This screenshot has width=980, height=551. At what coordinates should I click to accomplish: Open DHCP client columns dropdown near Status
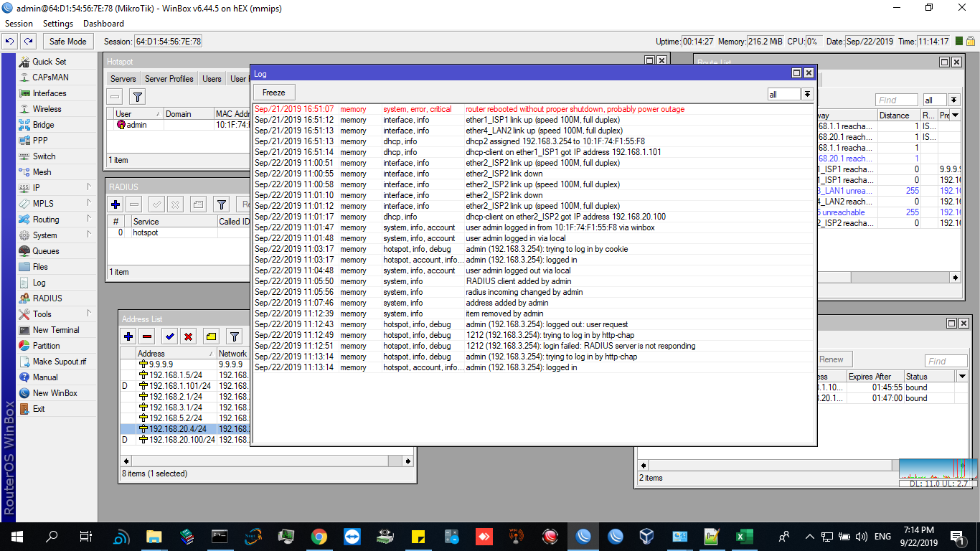[962, 377]
